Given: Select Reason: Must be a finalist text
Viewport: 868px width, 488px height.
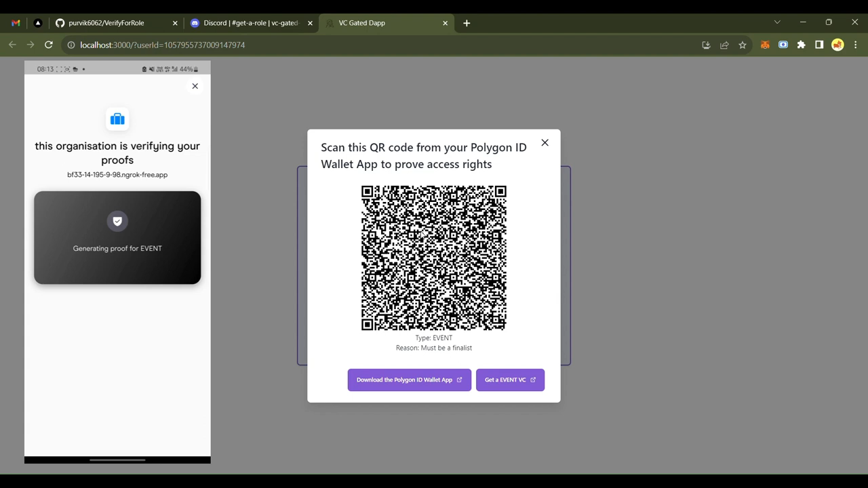Looking at the screenshot, I should coord(434,348).
